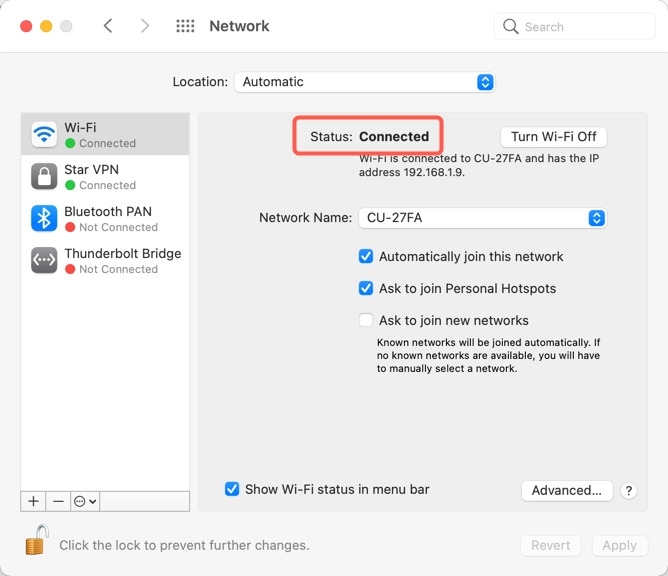Open the Location dropdown set to Automatic

click(364, 82)
